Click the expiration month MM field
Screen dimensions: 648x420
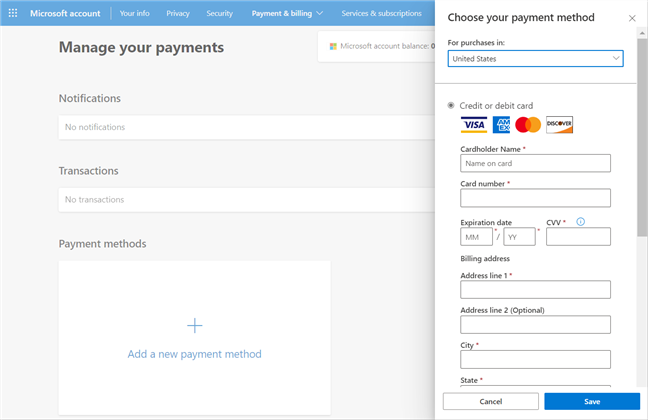(476, 237)
